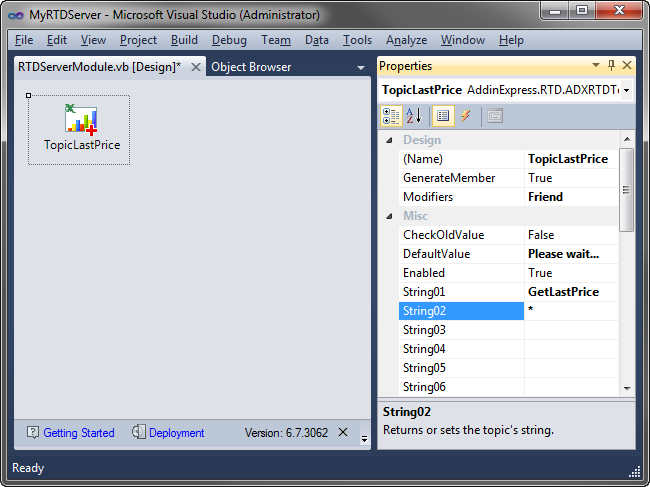Select the GenerateMember property
Screen dimensions: 650x487
[x=461, y=178]
